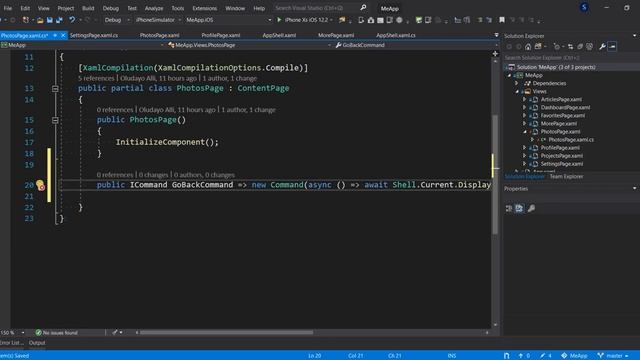
Task: Click the editor vertical scrollbar thumb
Action: (495, 175)
